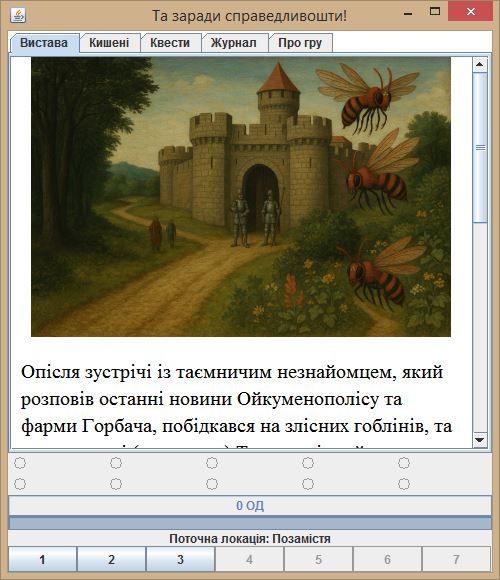Maximize the game window
500x580 pixels.
tap(435, 11)
